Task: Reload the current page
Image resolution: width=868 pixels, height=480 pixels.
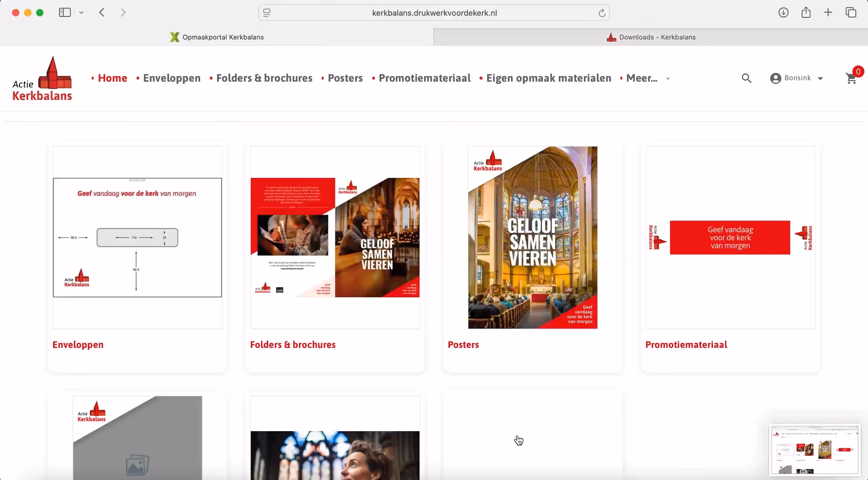Action: pyautogui.click(x=602, y=13)
